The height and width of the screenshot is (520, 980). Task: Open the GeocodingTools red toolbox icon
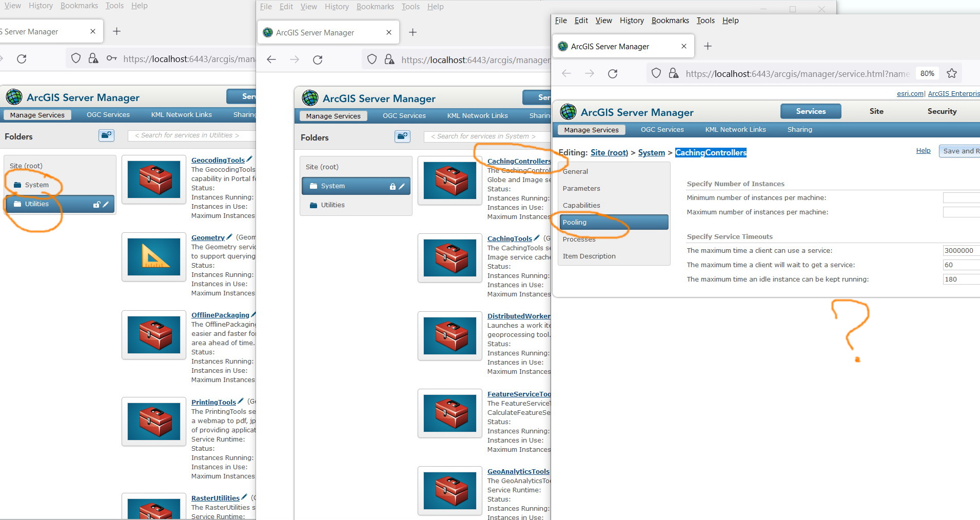pos(153,179)
